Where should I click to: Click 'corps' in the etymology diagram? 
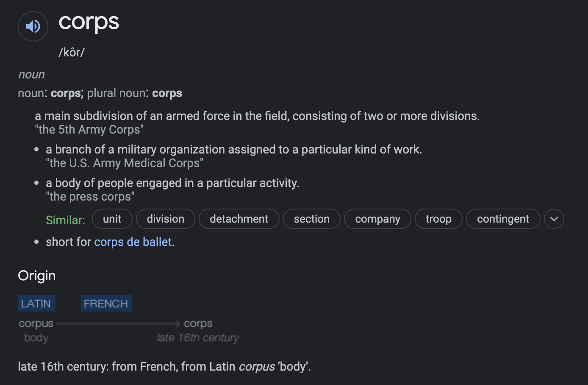(x=198, y=324)
